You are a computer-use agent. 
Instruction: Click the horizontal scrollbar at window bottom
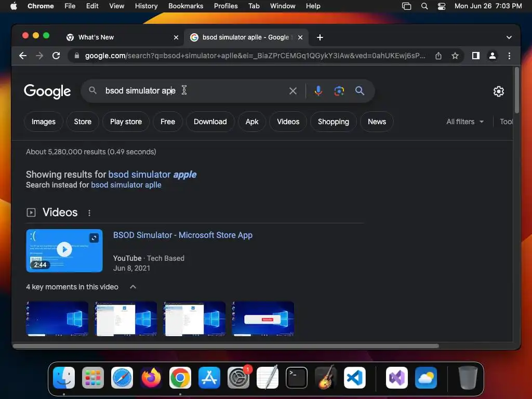pyautogui.click(x=226, y=346)
